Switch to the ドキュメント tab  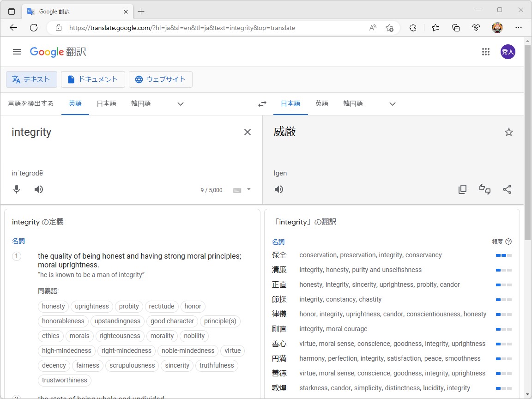click(93, 79)
